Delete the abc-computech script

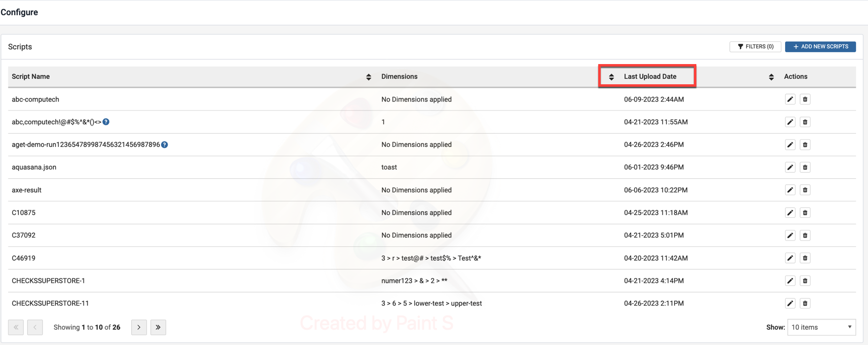pos(805,100)
